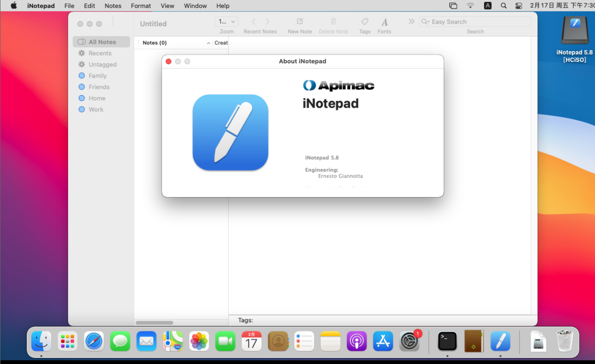Click the Creat column header
The image size is (595, 364).
click(221, 43)
